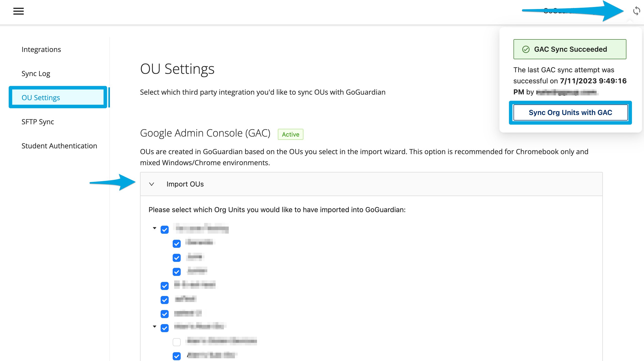Uncheck the first child org unit checkbox
The image size is (644, 361).
click(177, 244)
